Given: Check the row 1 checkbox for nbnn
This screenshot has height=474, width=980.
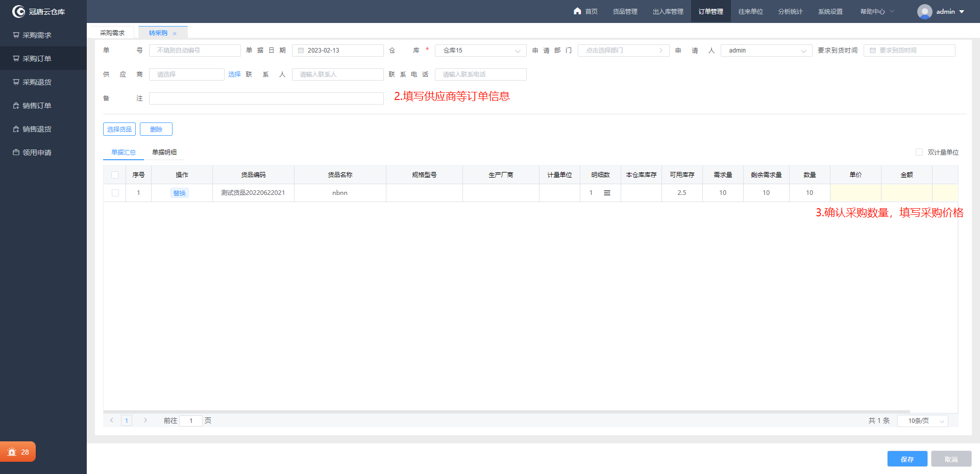Looking at the screenshot, I should 115,193.
